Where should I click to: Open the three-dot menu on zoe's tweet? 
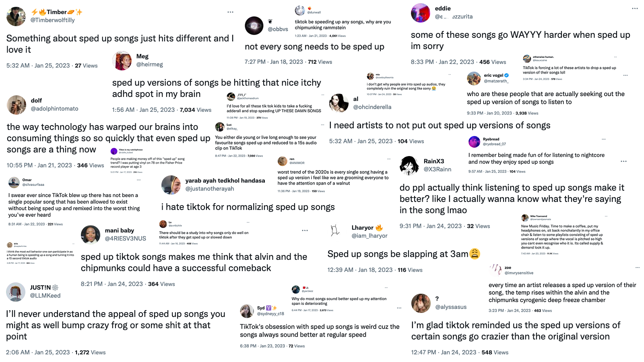click(638, 267)
